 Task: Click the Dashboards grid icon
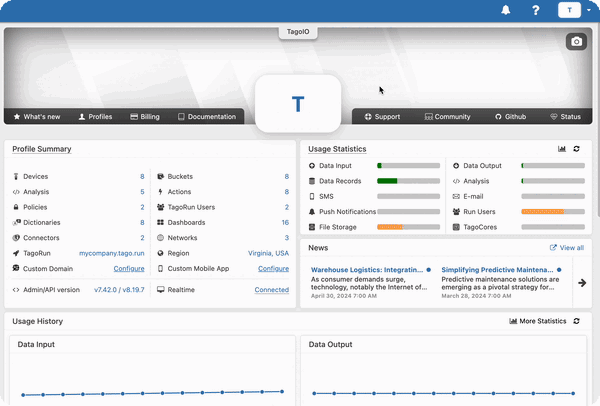tap(161, 222)
